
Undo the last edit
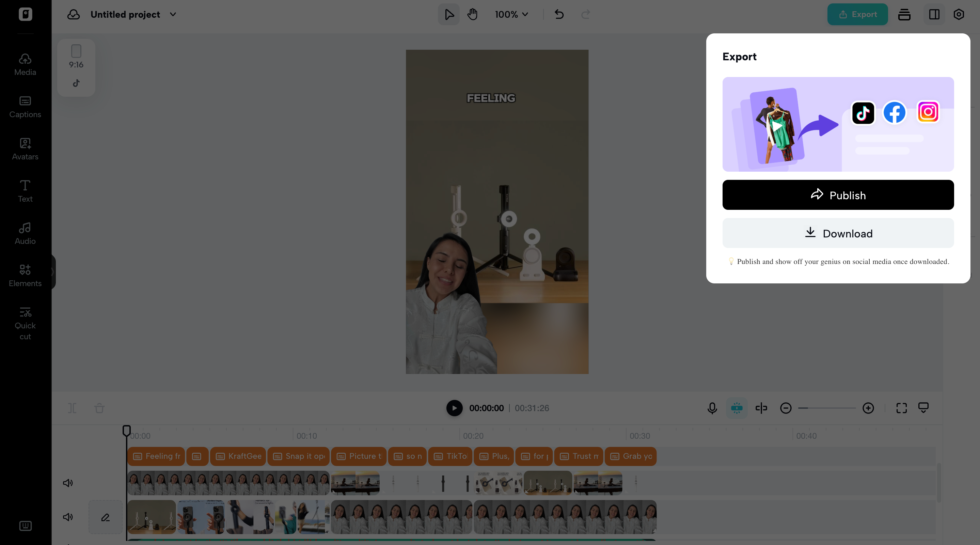[x=559, y=14]
